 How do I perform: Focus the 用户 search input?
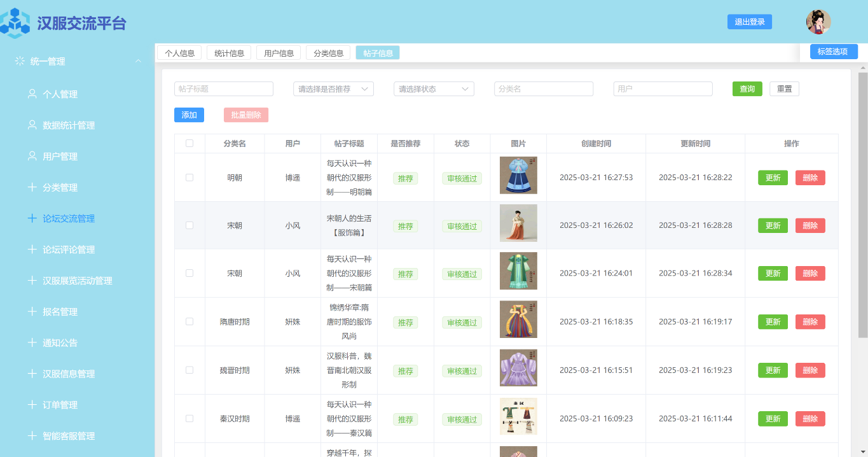(663, 89)
